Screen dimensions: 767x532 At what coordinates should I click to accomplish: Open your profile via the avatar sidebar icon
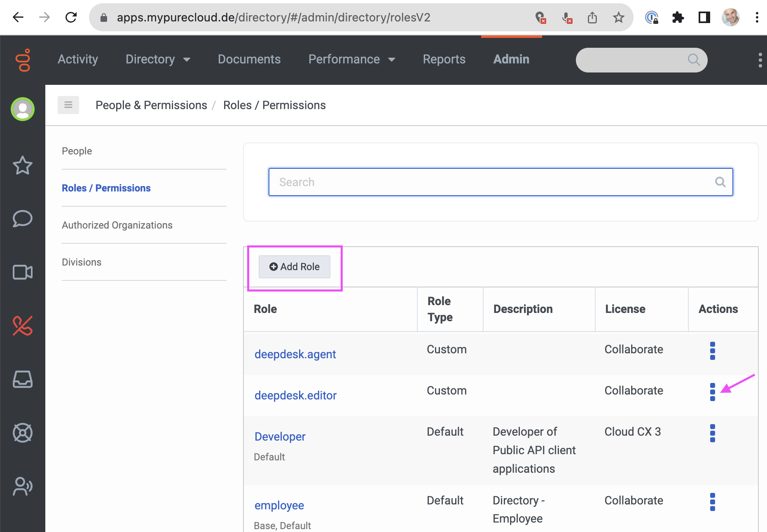[x=23, y=109]
